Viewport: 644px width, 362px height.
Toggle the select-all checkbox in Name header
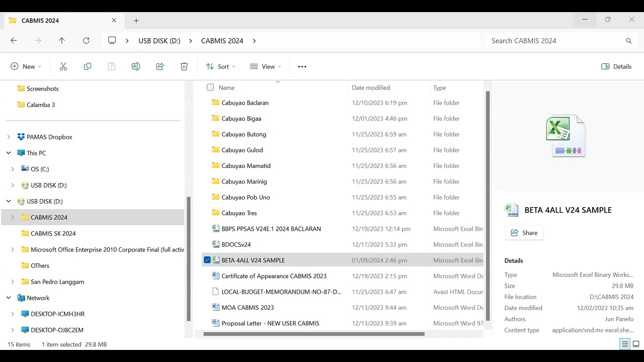(210, 87)
